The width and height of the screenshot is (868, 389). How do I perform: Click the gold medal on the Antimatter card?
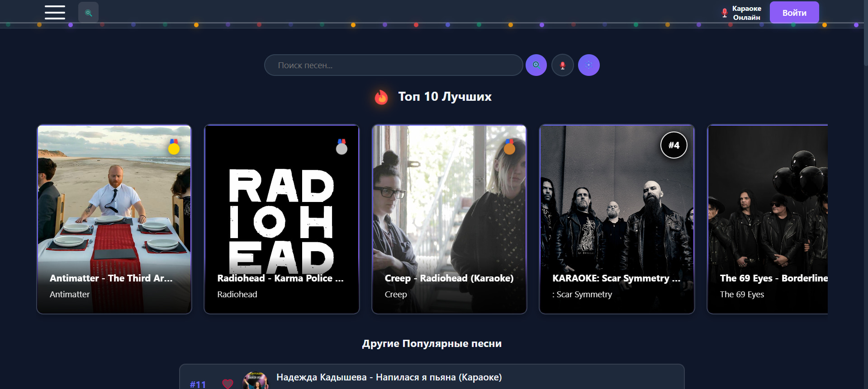174,147
